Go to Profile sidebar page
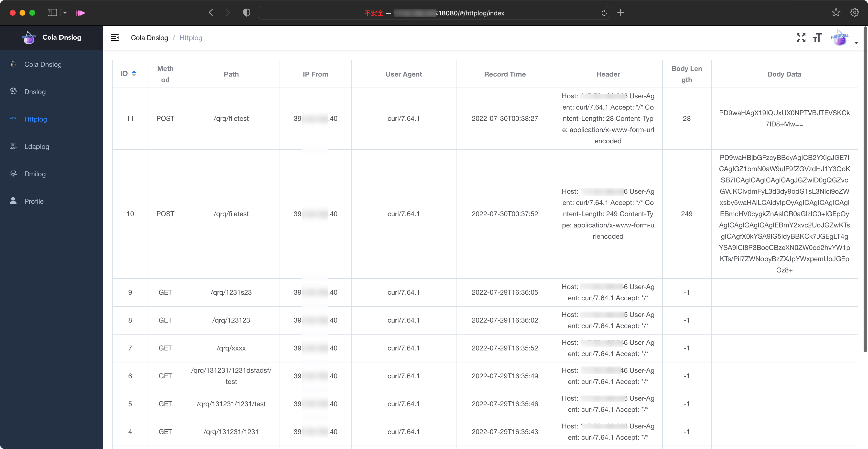Image resolution: width=868 pixels, height=449 pixels. coord(34,201)
